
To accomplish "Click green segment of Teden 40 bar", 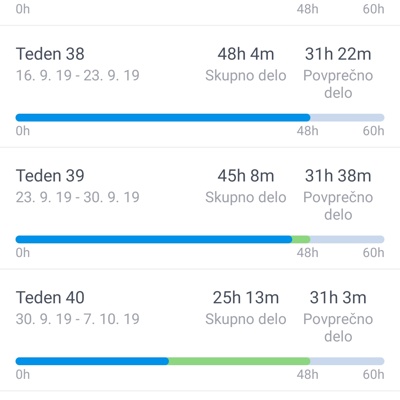I will click(239, 361).
